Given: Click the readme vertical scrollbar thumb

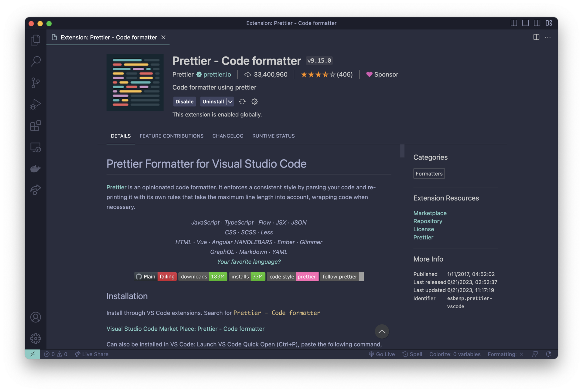Looking at the screenshot, I should [x=402, y=151].
